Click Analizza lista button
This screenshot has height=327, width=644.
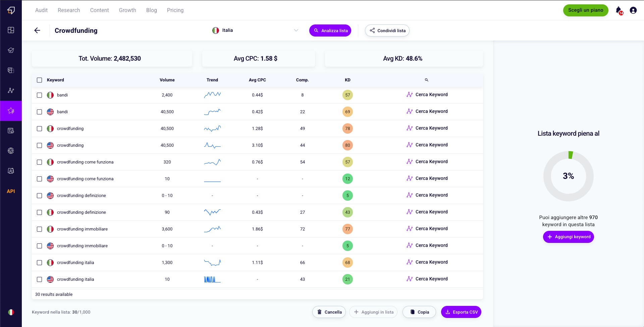coord(330,30)
